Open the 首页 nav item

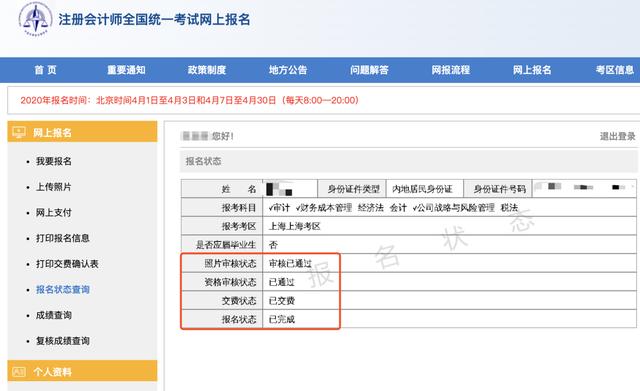(x=45, y=70)
